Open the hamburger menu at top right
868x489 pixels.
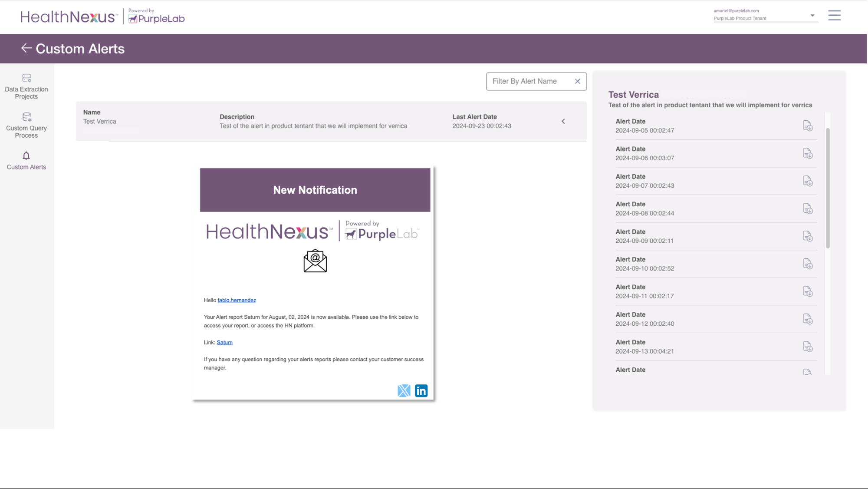pos(834,16)
